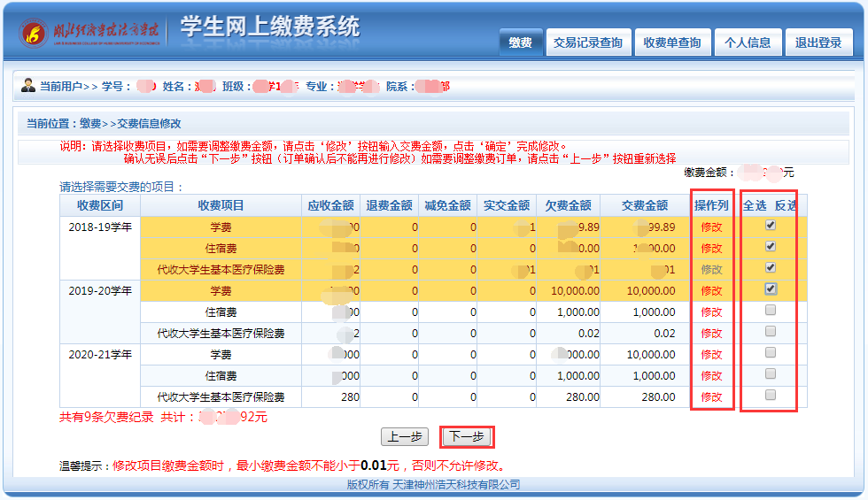Uncheck 2019-20学年 学费 checkbox
Screen dimensions: 868x500
coord(771,288)
